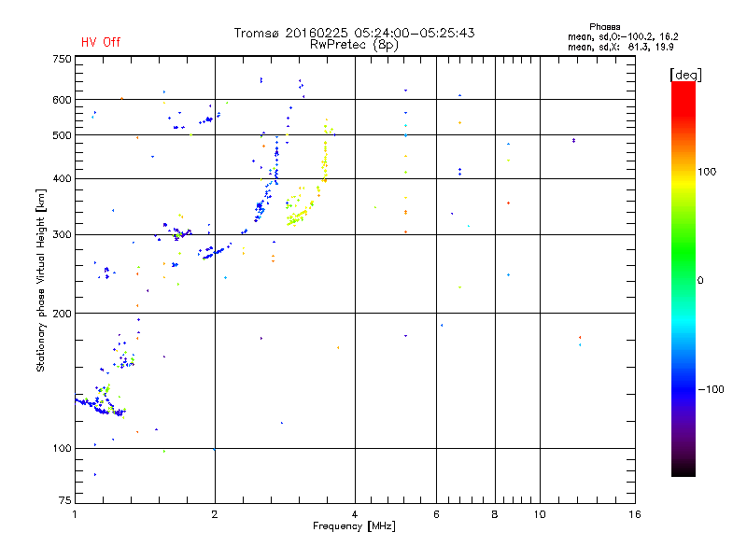747x560 pixels.
Task: Click the x-axis tick label '2'
Action: coord(215,514)
